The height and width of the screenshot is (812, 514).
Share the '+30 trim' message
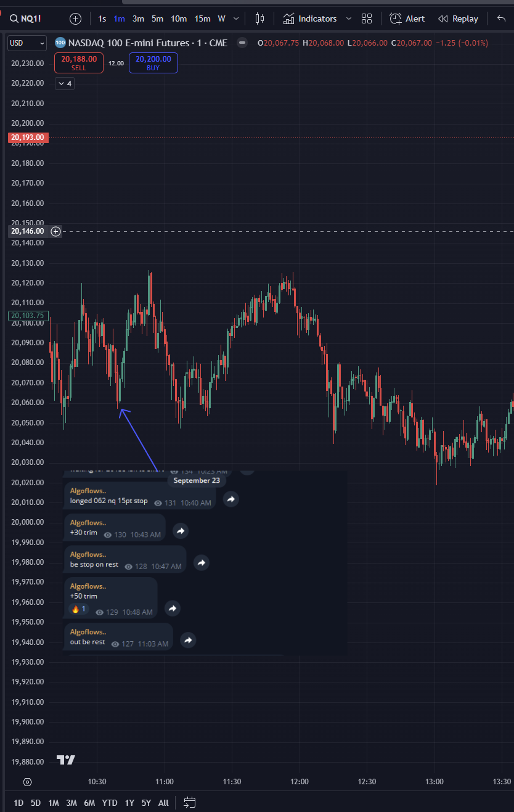pyautogui.click(x=180, y=531)
